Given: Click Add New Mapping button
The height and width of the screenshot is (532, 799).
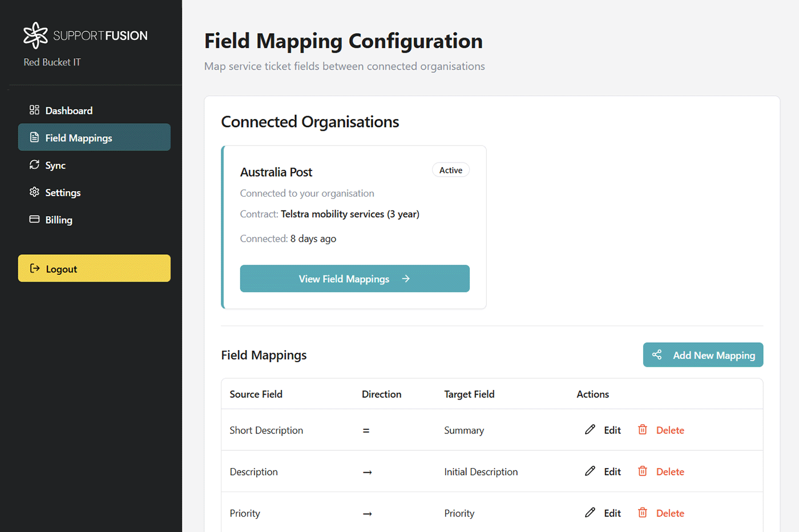Looking at the screenshot, I should (703, 355).
